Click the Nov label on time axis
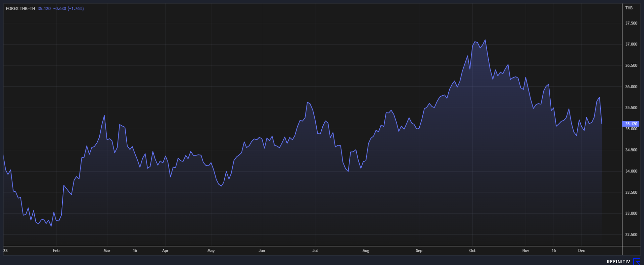The width and height of the screenshot is (644, 265). [526, 251]
